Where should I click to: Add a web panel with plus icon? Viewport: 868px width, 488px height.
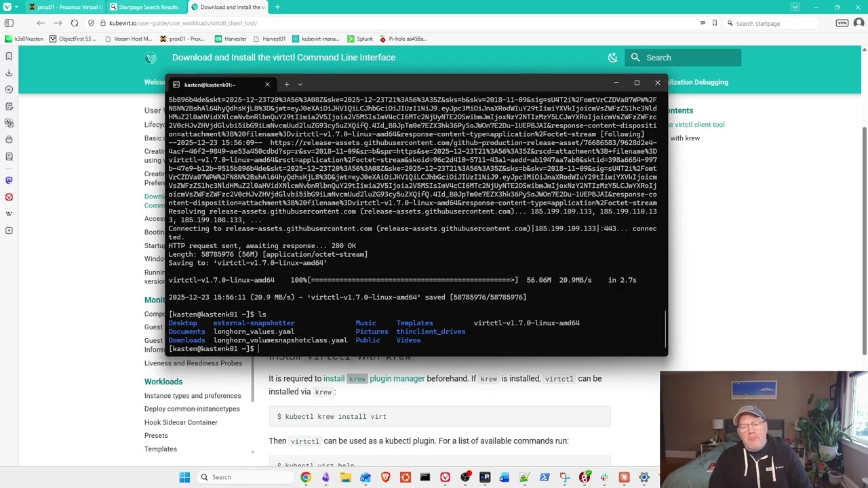coord(9,230)
